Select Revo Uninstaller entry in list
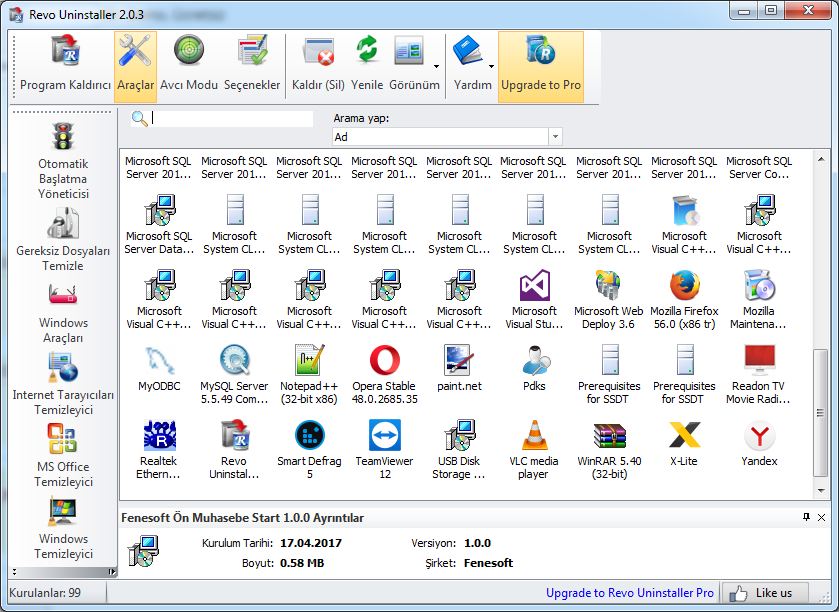This screenshot has height=612, width=839. (x=234, y=449)
